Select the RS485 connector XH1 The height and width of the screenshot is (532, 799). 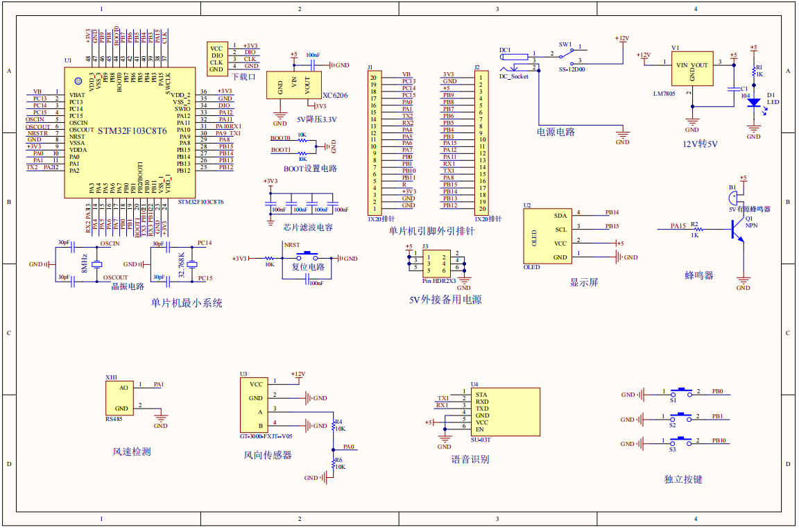[120, 398]
